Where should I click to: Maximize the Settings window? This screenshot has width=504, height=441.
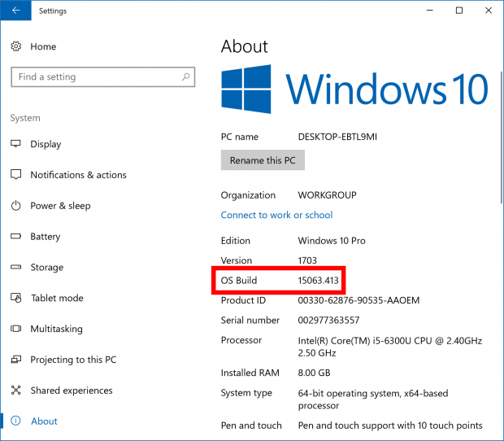click(459, 11)
